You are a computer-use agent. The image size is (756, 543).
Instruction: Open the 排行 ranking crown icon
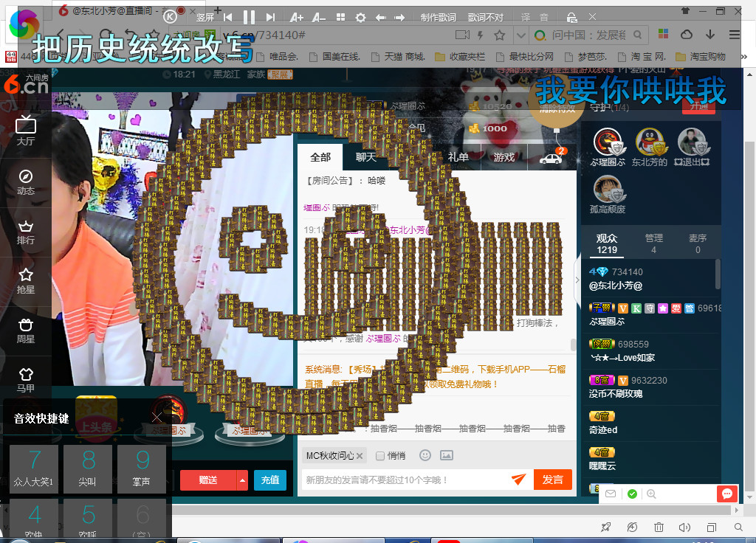tap(26, 232)
